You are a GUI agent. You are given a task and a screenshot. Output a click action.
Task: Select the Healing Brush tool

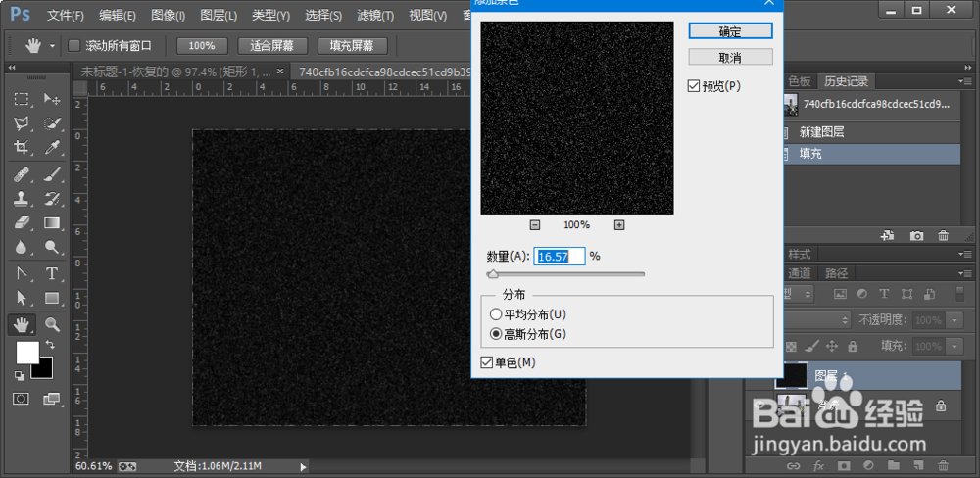pyautogui.click(x=22, y=174)
